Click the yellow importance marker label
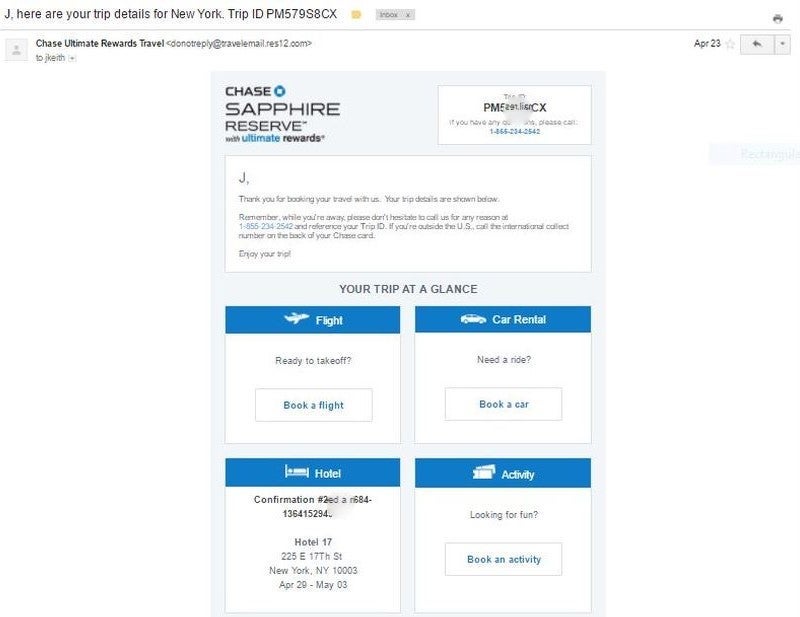Image resolution: width=800 pixels, height=617 pixels. (356, 16)
